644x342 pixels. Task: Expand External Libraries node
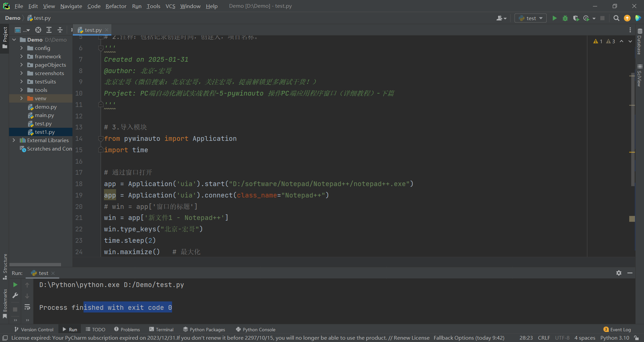point(14,140)
